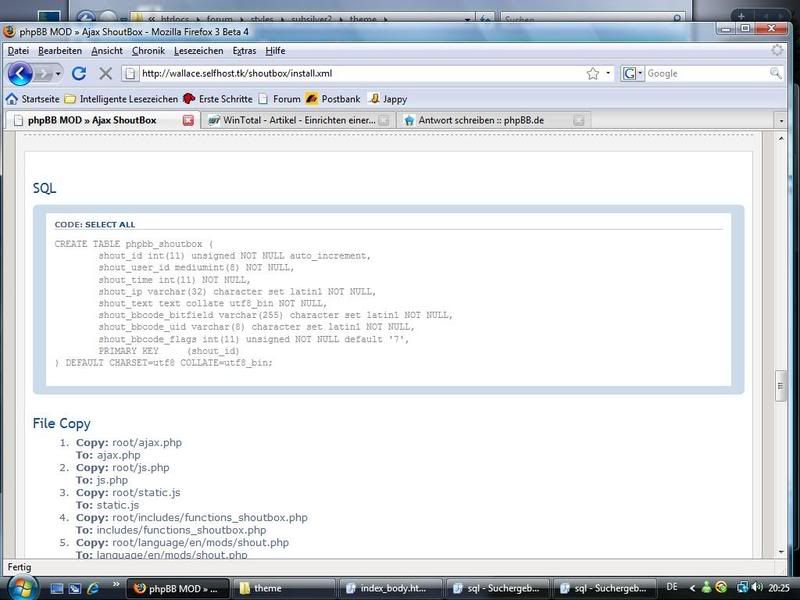This screenshot has width=800, height=600.
Task: Open the Jappy bookmark
Action: click(x=388, y=99)
